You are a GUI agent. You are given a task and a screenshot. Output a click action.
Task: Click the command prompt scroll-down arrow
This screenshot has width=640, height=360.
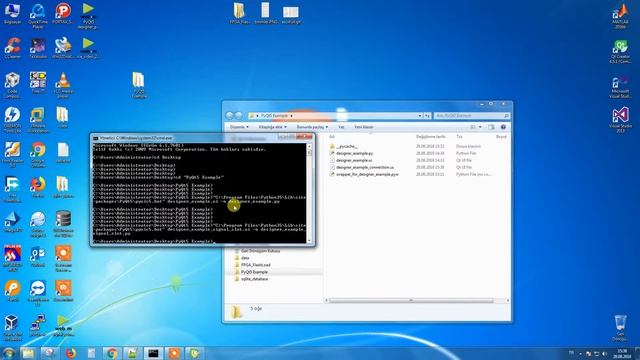coord(309,241)
